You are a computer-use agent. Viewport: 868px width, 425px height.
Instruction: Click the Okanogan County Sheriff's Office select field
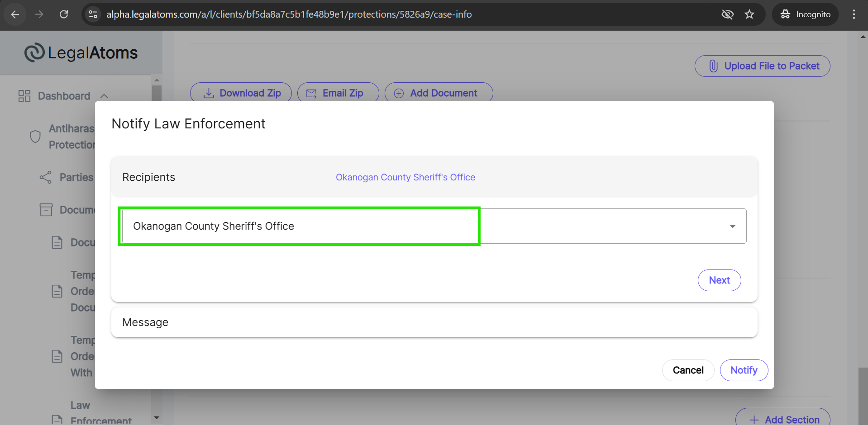click(434, 226)
